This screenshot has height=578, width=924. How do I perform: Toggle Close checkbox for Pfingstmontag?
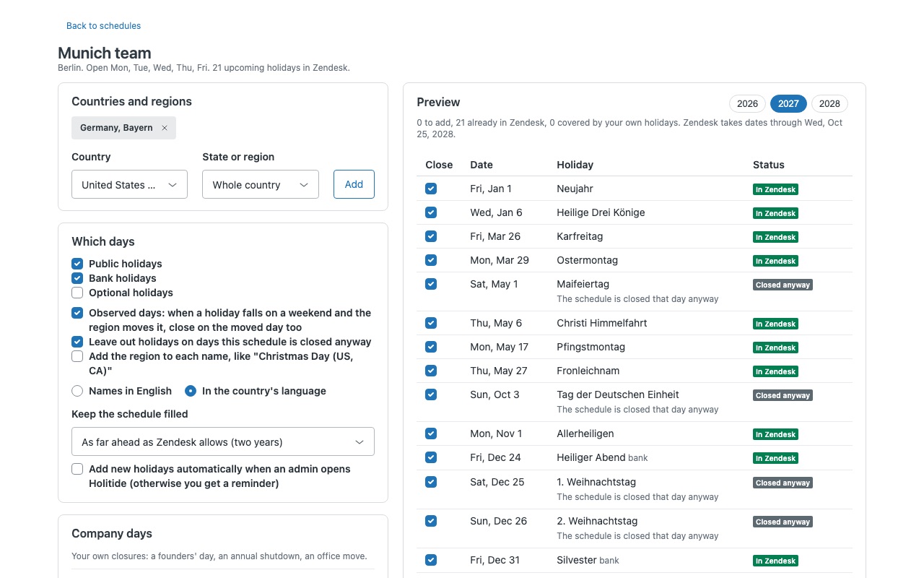431,347
